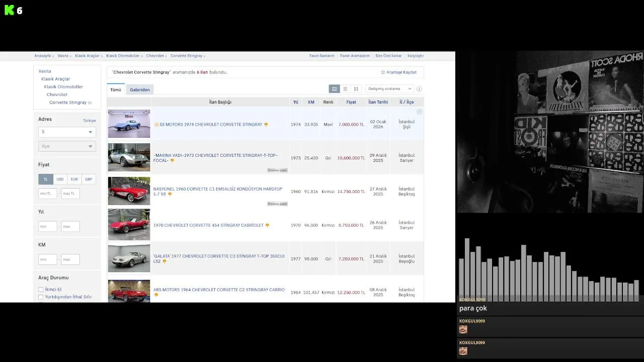Open the 1977 GALATA Corvette thumbnail
Viewport: 644px width, 362px height.
tap(129, 258)
